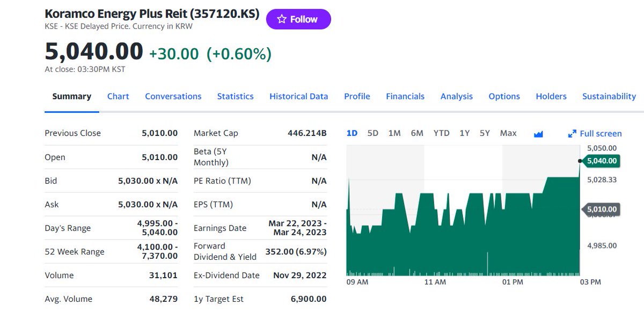Open Full screen chart link
The height and width of the screenshot is (327, 644).
(595, 134)
